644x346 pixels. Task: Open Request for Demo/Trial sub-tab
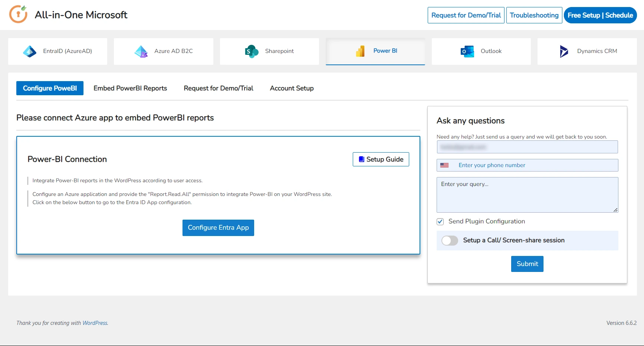click(x=218, y=88)
